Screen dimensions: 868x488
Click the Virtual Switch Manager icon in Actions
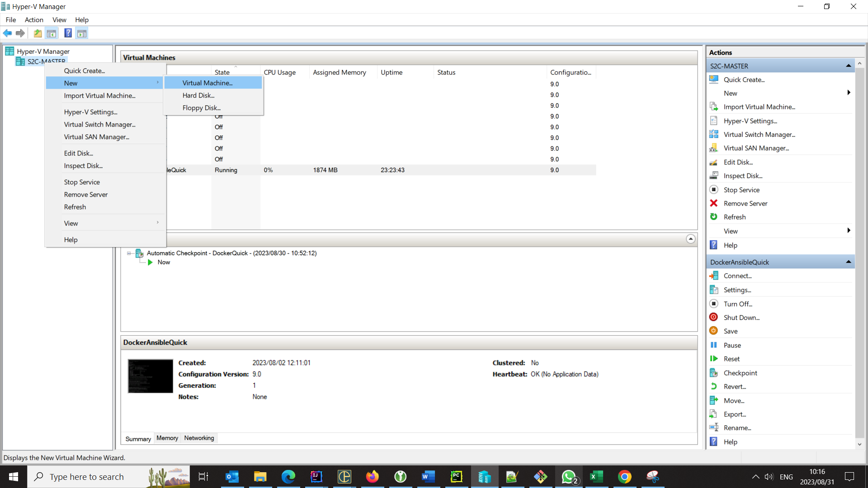(714, 134)
